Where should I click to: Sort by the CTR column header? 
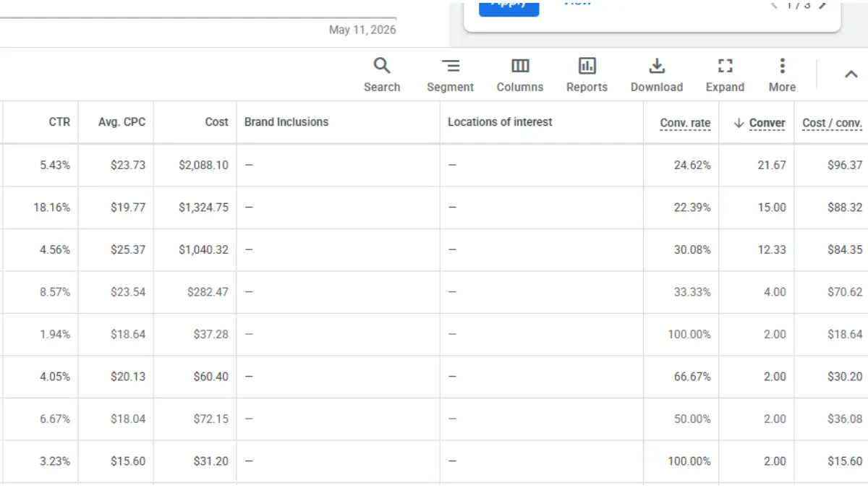click(x=59, y=122)
